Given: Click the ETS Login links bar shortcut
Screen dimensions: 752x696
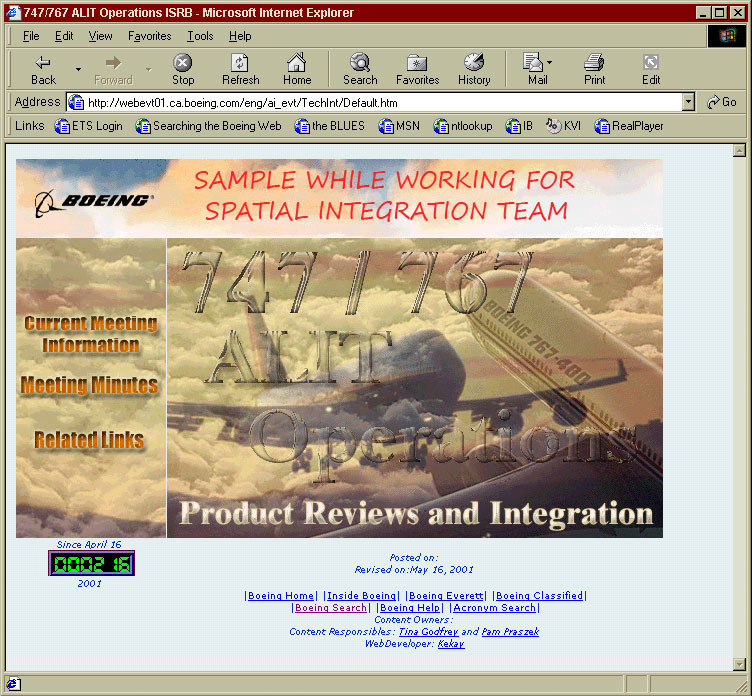Looking at the screenshot, I should pos(88,126).
